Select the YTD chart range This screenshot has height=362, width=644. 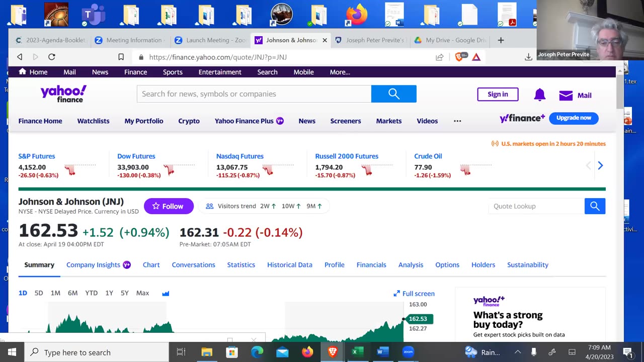pyautogui.click(x=91, y=293)
